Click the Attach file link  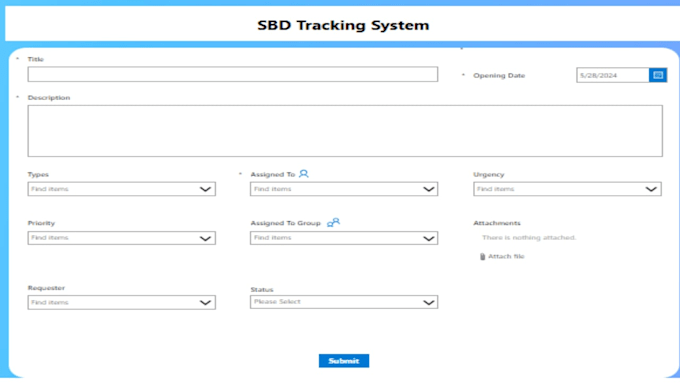click(x=506, y=256)
